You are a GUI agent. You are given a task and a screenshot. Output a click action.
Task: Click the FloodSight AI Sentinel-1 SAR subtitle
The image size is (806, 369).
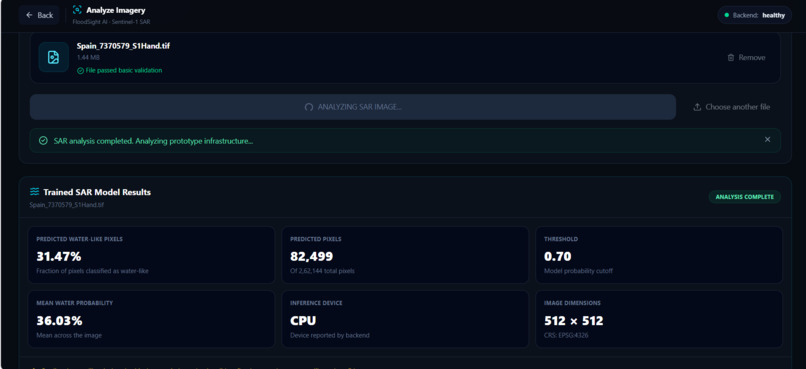pyautogui.click(x=111, y=22)
